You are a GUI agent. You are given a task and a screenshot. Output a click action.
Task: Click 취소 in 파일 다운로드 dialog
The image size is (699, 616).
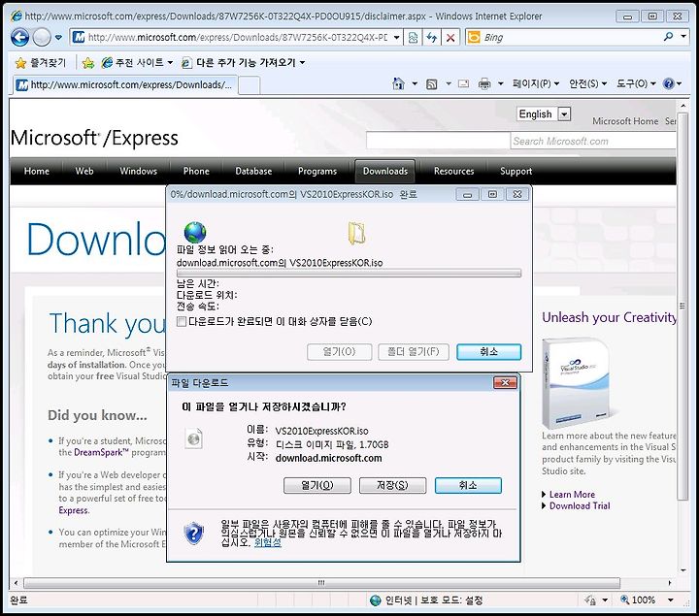tap(468, 485)
